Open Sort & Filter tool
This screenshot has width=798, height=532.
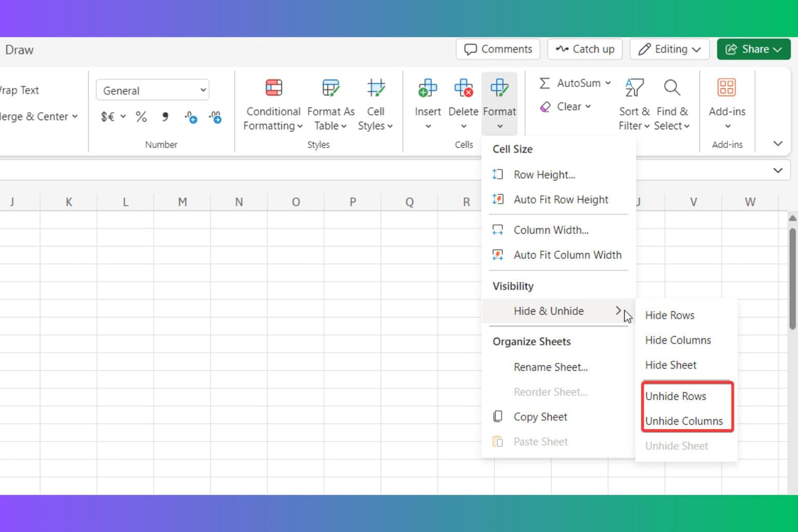[x=634, y=88]
